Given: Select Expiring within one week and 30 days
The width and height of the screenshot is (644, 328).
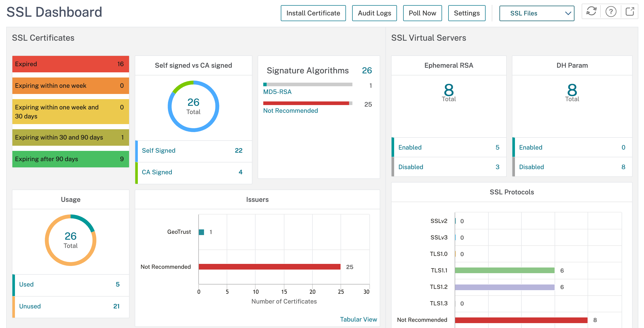Looking at the screenshot, I should [x=71, y=112].
